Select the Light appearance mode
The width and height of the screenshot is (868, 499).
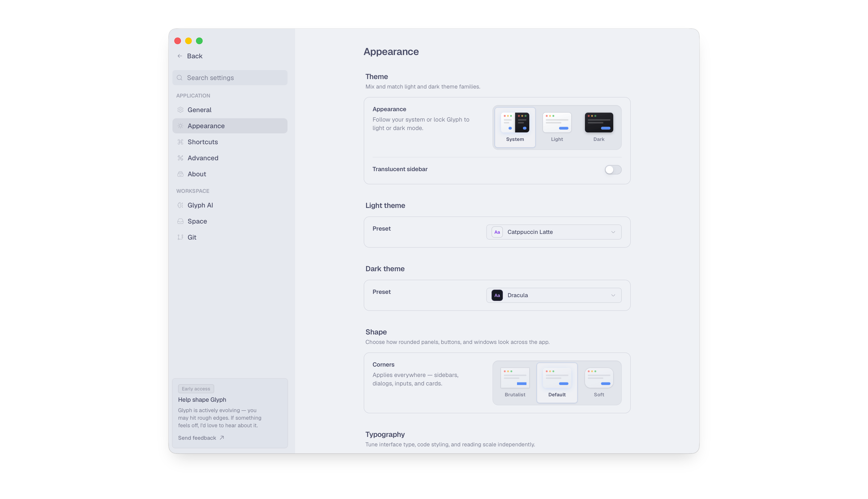click(557, 127)
